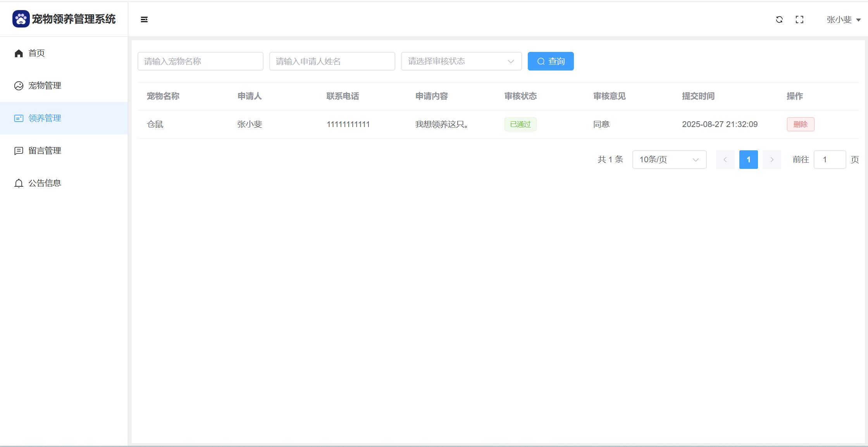Screen dimensions: 868x447
Task: Click the bell icon for 公告信息
Action: (19, 183)
